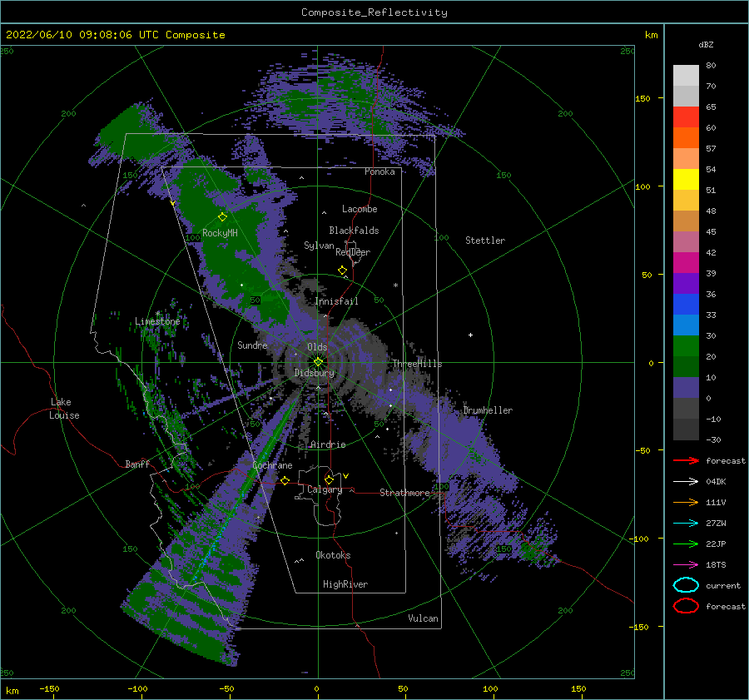
Task: Click the Airdrie city label
Action: pos(328,444)
